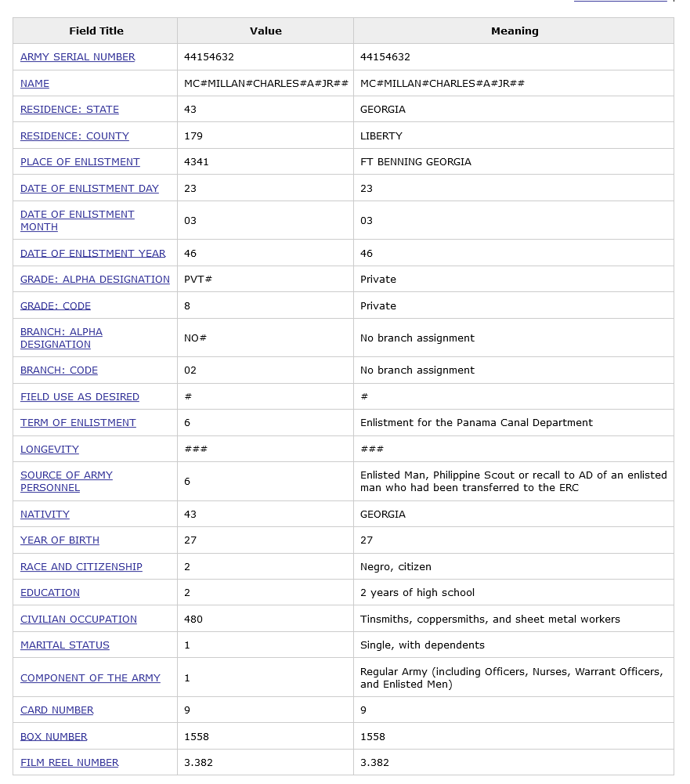The height and width of the screenshot is (784, 690).
Task: Click the Field Title column header
Action: click(x=96, y=31)
